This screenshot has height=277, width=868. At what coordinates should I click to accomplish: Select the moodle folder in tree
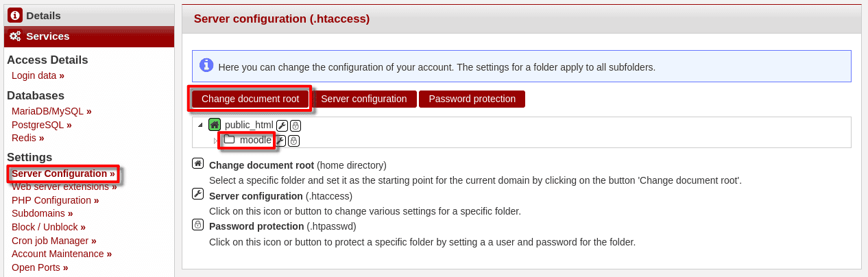tap(255, 141)
